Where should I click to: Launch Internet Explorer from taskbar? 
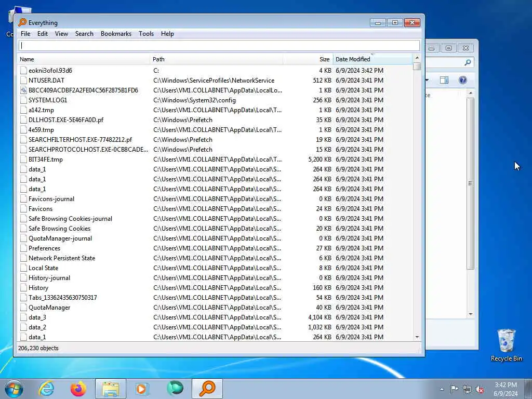[x=46, y=389]
